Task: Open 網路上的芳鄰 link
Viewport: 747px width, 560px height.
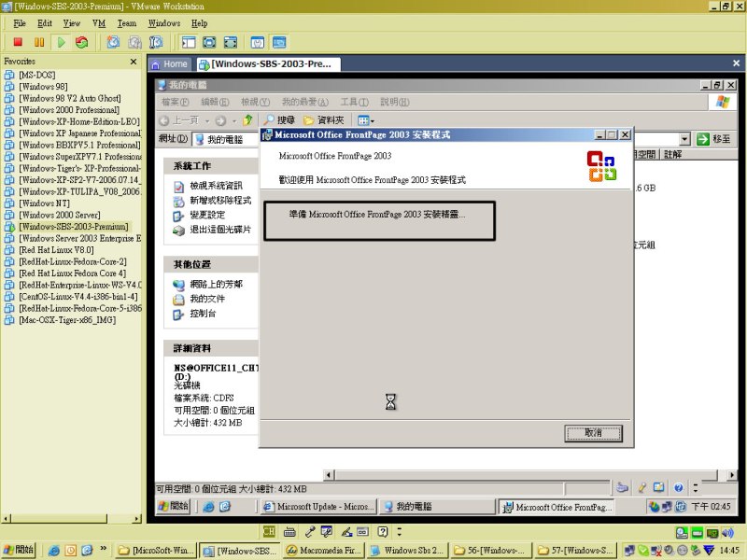Action: coord(216,285)
